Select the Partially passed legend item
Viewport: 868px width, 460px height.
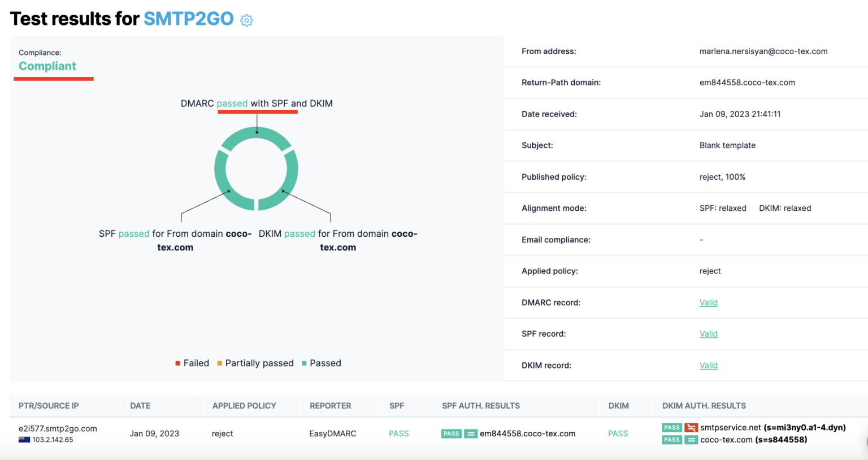coord(254,363)
